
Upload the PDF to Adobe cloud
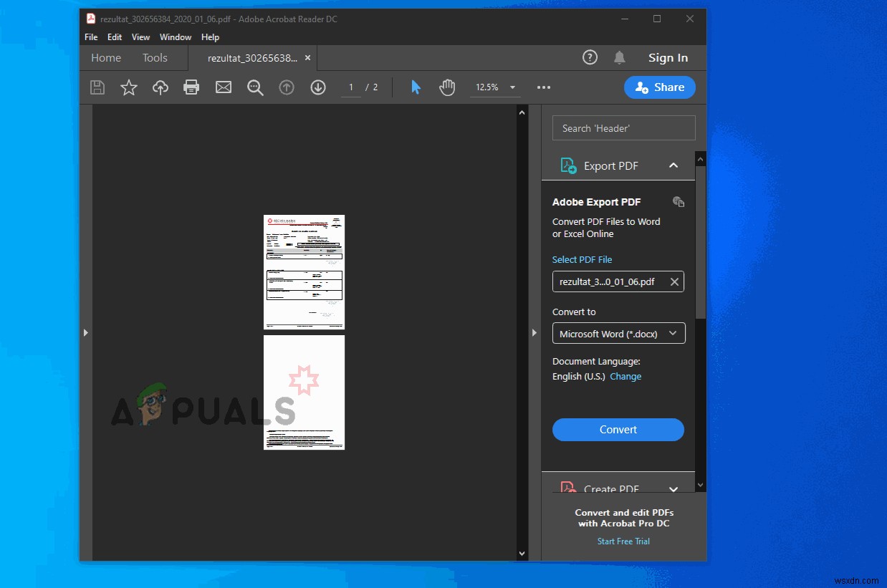point(160,87)
